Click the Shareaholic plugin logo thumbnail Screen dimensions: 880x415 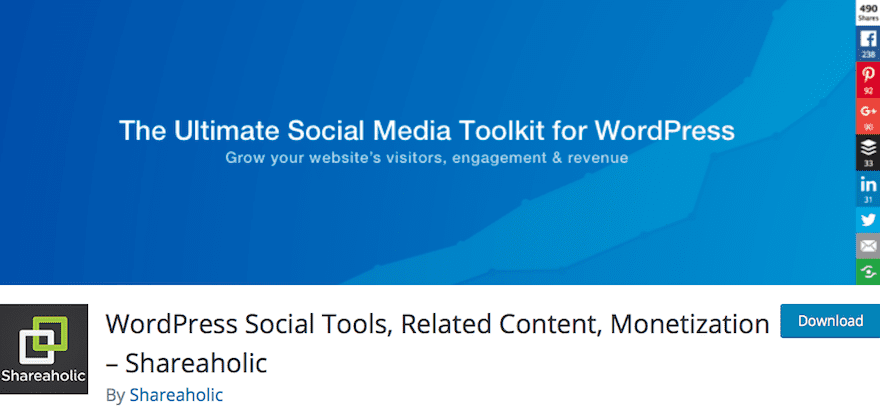(44, 349)
